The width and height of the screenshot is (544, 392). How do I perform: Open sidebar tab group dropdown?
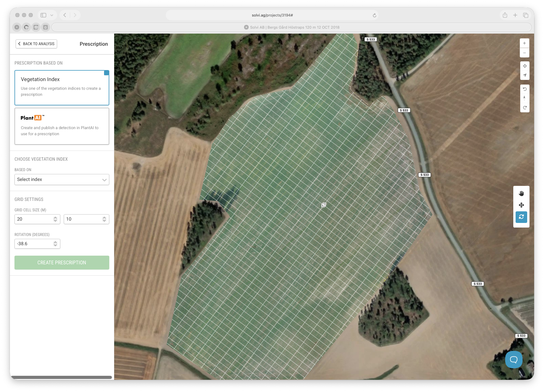(52, 15)
